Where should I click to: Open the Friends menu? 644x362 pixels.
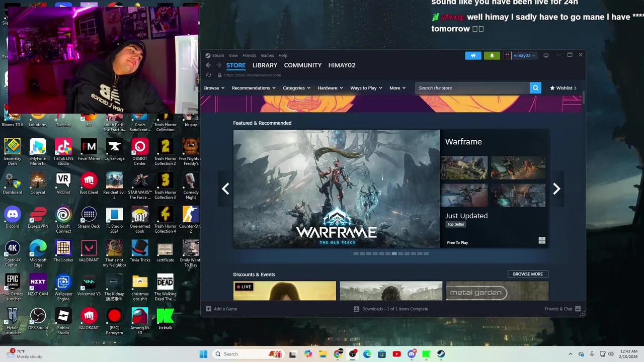(249, 55)
